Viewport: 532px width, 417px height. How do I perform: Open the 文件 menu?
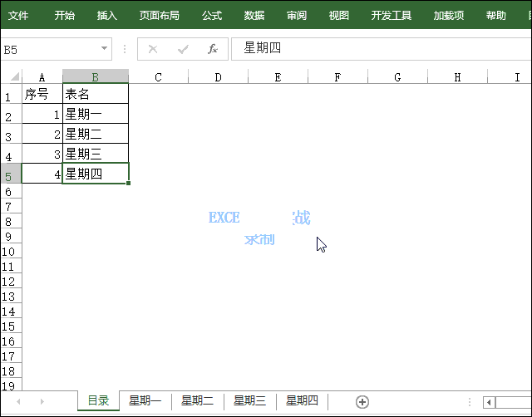pyautogui.click(x=18, y=15)
